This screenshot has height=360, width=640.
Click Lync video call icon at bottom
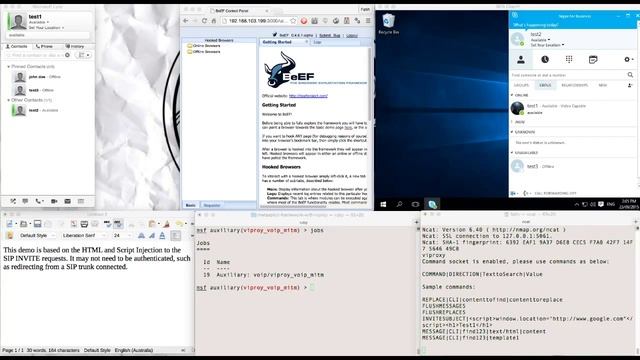pos(54,201)
